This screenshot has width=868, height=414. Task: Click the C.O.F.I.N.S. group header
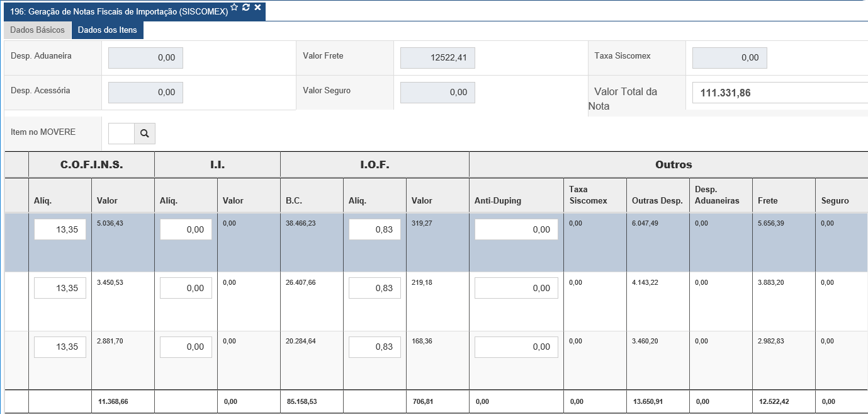point(91,164)
